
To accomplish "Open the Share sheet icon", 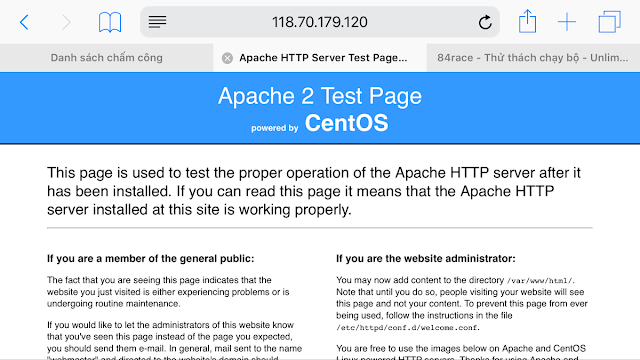I will tap(527, 21).
